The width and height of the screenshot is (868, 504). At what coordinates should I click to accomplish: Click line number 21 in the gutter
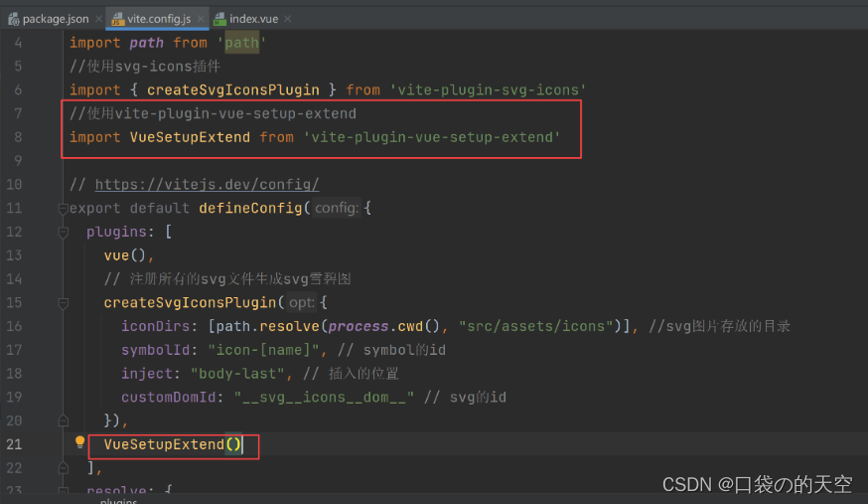(14, 444)
